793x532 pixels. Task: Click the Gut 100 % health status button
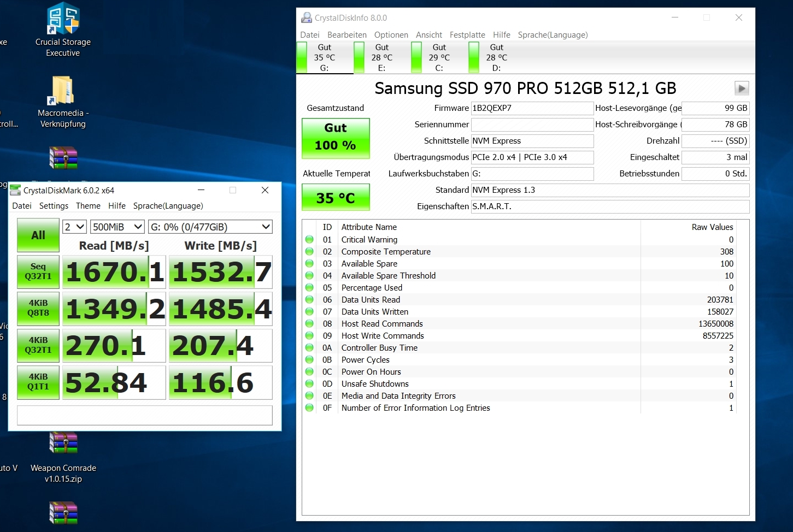336,138
